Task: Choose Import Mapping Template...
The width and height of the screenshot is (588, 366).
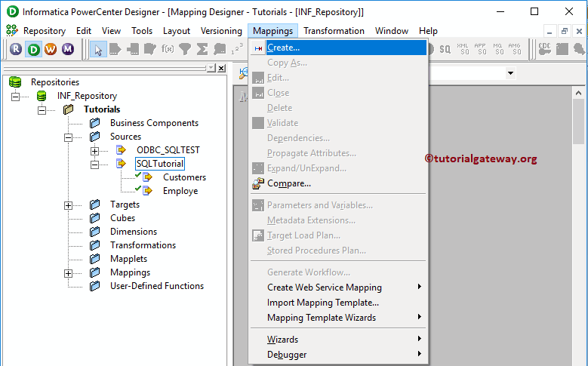Action: point(338,303)
